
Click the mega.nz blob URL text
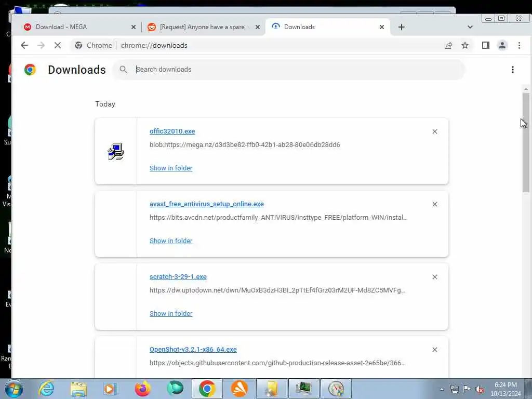tap(245, 145)
